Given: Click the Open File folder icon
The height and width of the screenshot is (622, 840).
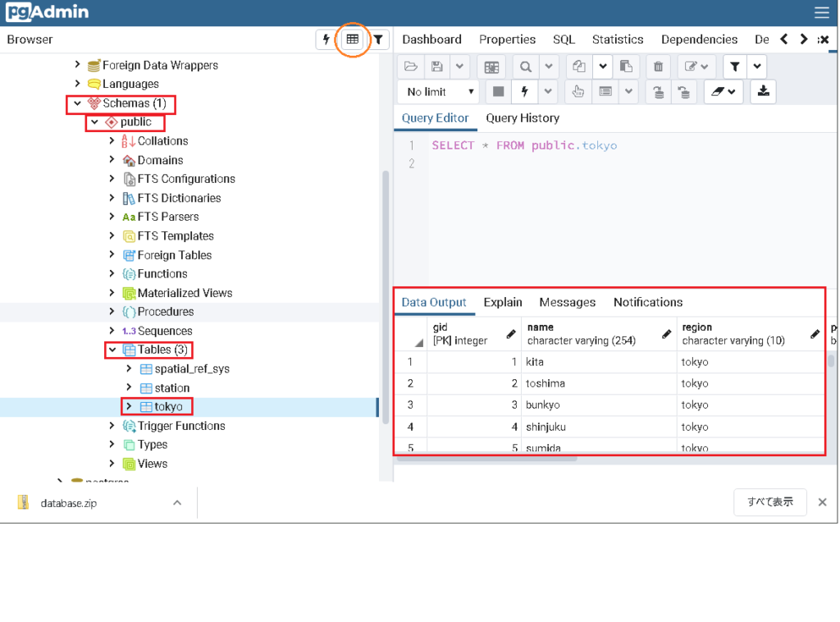Looking at the screenshot, I should point(411,66).
